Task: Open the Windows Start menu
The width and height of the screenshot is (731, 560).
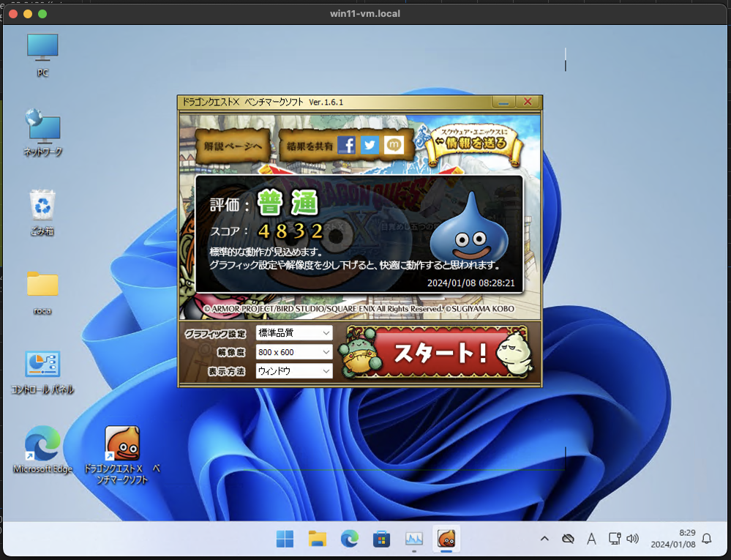Action: (285, 539)
